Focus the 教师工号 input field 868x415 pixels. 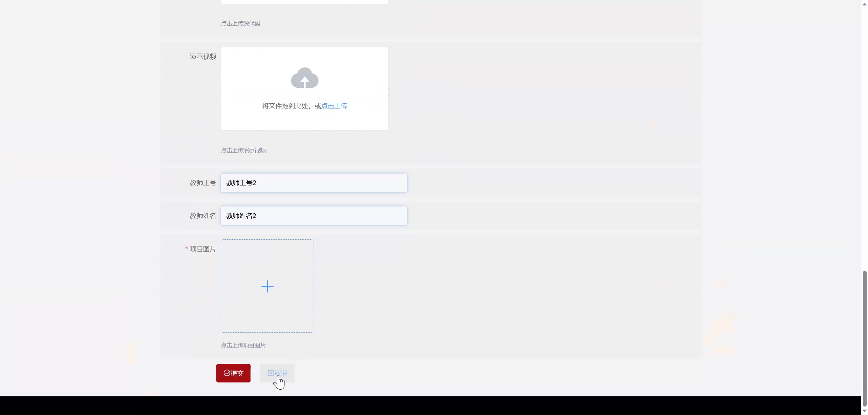pos(314,183)
